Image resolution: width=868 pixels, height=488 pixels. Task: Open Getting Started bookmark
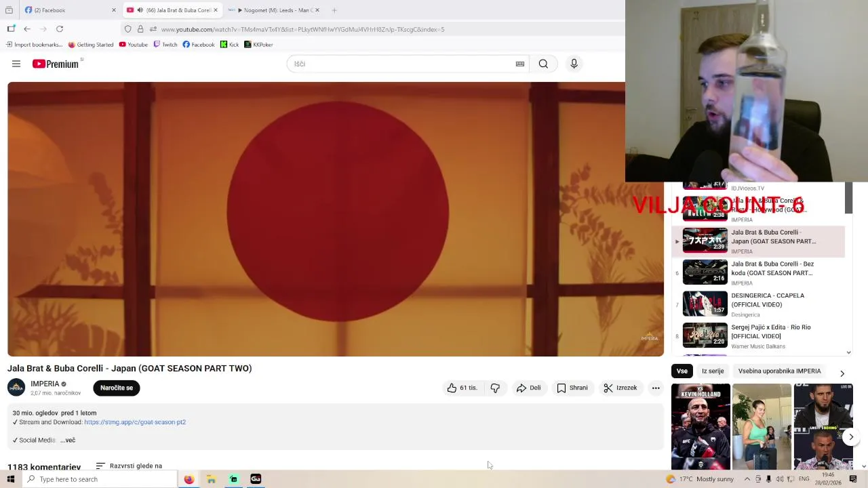(x=91, y=45)
